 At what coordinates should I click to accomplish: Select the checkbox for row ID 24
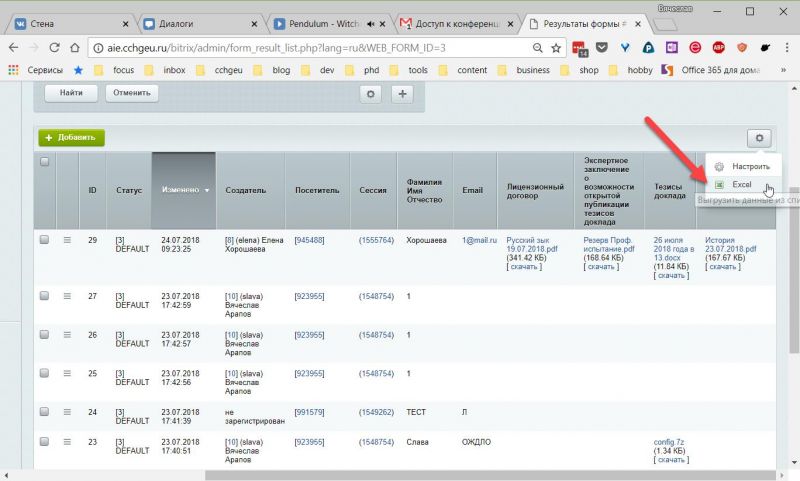[44, 411]
